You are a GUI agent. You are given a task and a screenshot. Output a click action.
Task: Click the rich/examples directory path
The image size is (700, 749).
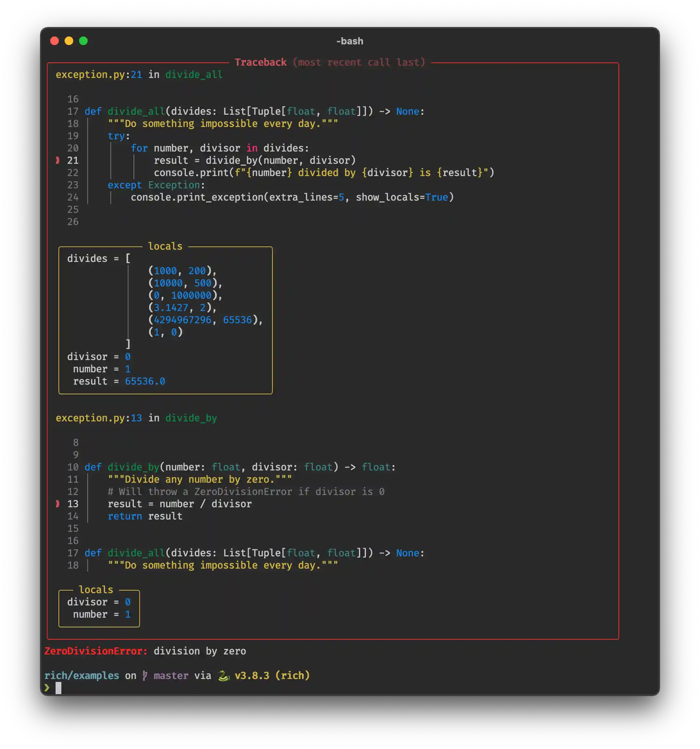(x=82, y=675)
